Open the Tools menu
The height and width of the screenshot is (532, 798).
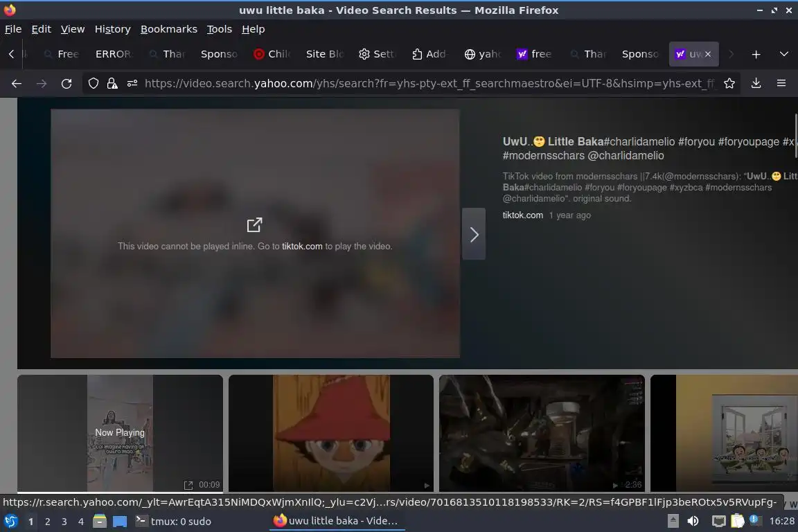point(220,29)
